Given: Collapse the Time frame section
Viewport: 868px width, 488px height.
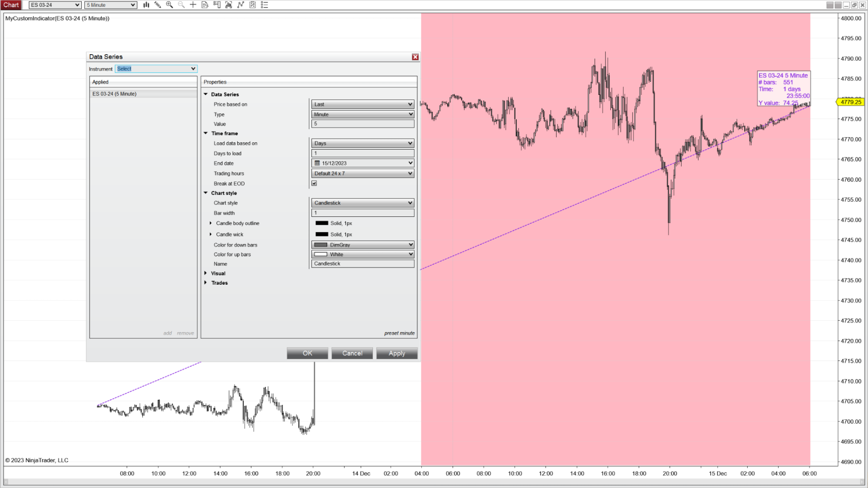Looking at the screenshot, I should pos(206,133).
